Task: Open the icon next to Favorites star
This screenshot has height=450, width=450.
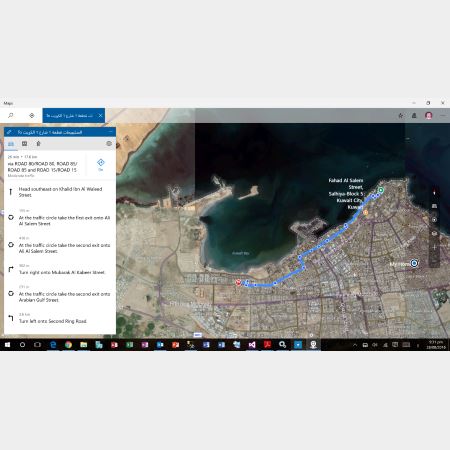Action: (414, 115)
